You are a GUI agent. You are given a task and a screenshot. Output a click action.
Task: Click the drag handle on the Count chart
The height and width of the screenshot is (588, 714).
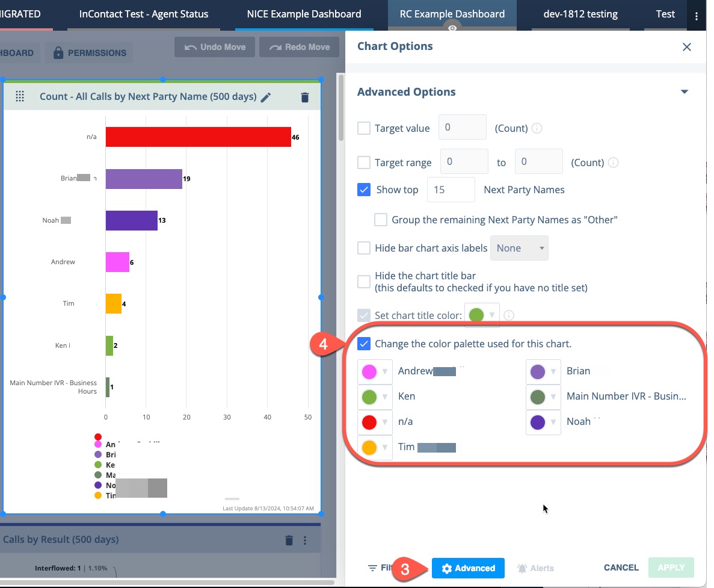[x=20, y=96]
